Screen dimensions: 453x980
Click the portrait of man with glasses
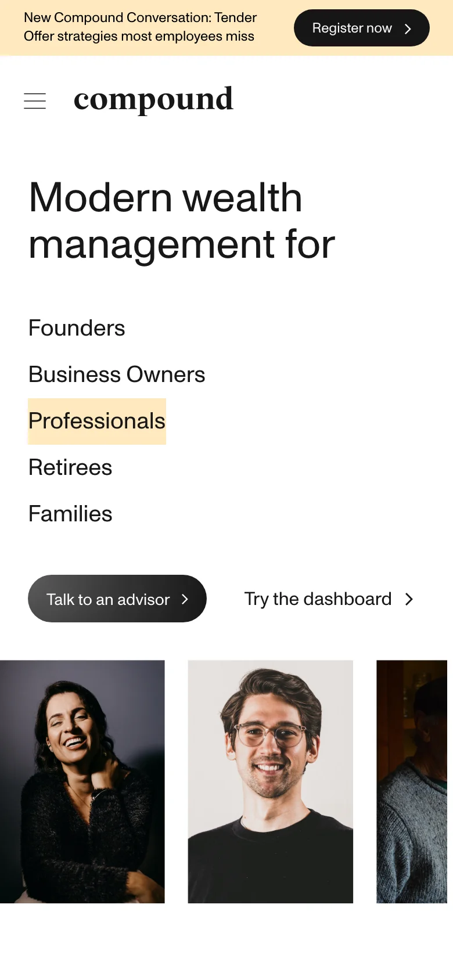270,781
